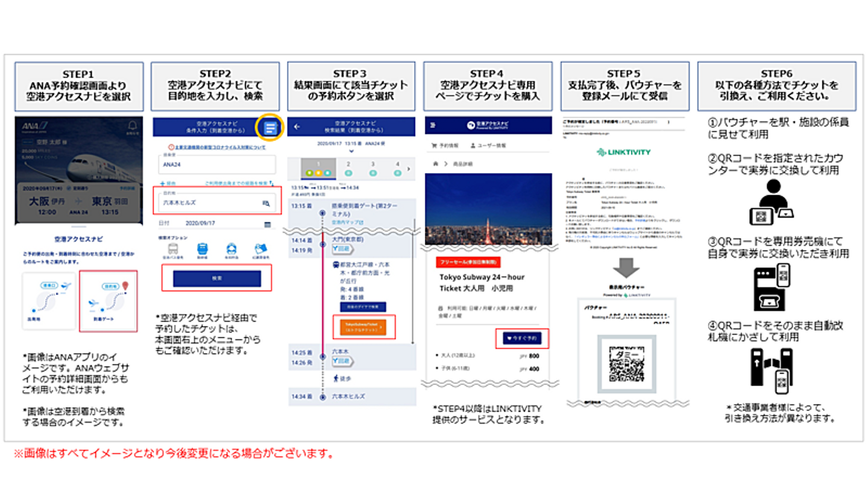Screen dimensions: 868x488
Task: Click the 商品詳細 breadcrumb text
Action: [464, 164]
